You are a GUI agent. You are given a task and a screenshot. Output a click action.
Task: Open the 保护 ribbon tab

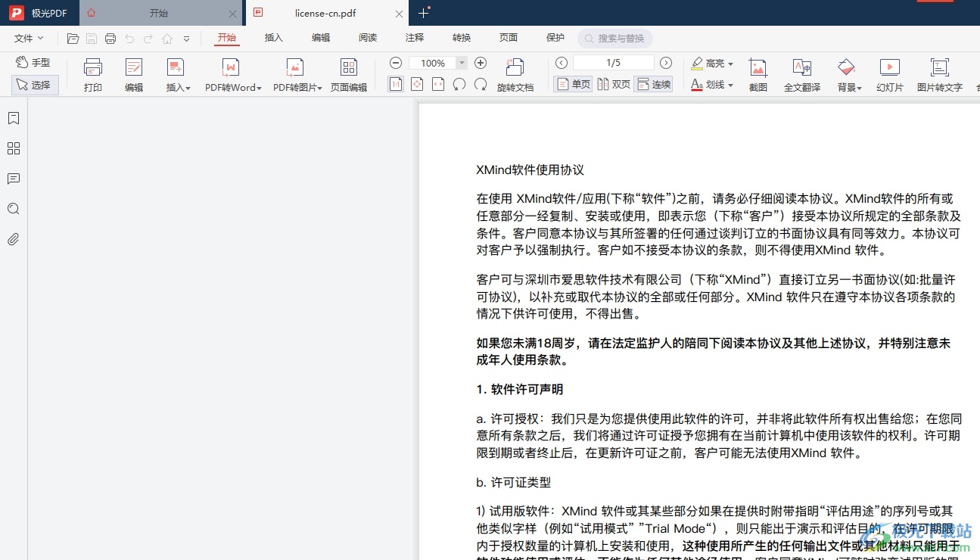tap(555, 38)
